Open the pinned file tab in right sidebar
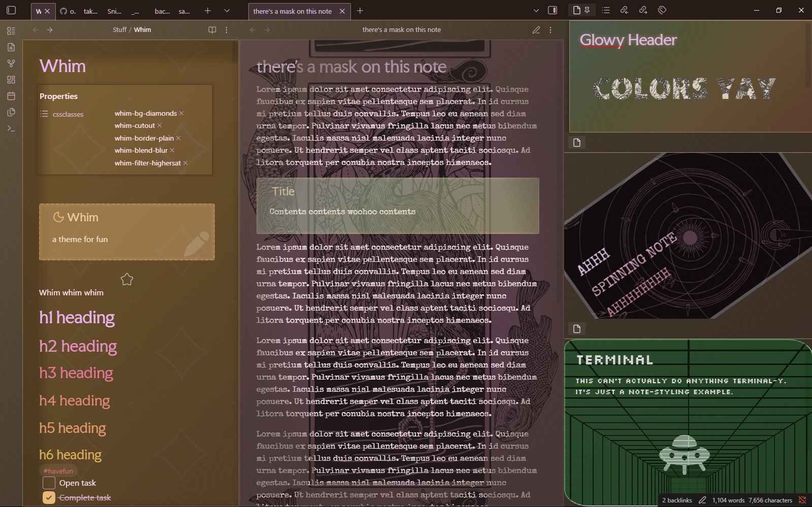 (x=580, y=10)
